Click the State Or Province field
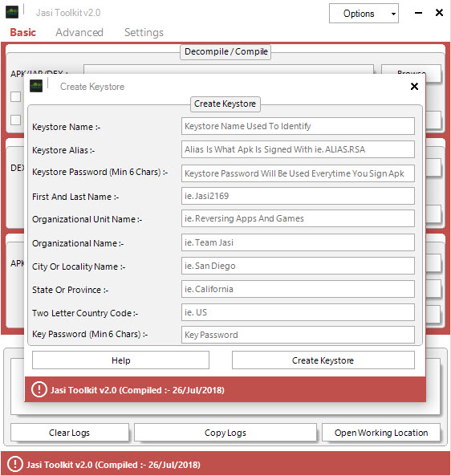 click(x=298, y=289)
